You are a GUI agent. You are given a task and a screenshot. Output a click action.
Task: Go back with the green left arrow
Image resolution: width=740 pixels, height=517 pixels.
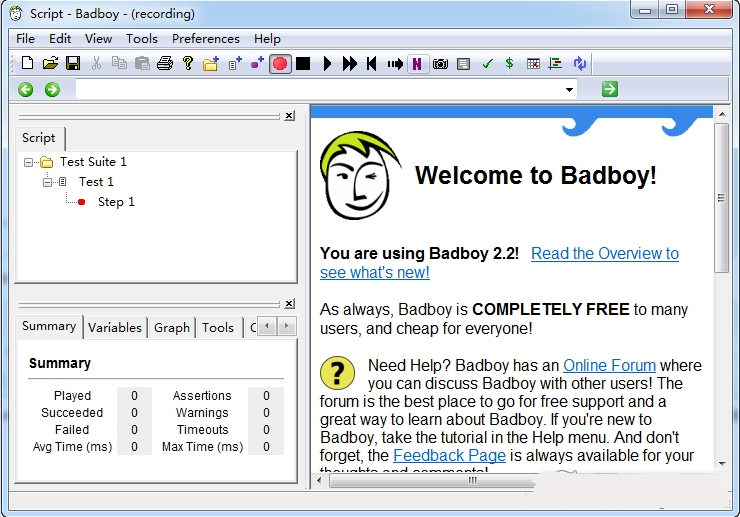coord(25,89)
